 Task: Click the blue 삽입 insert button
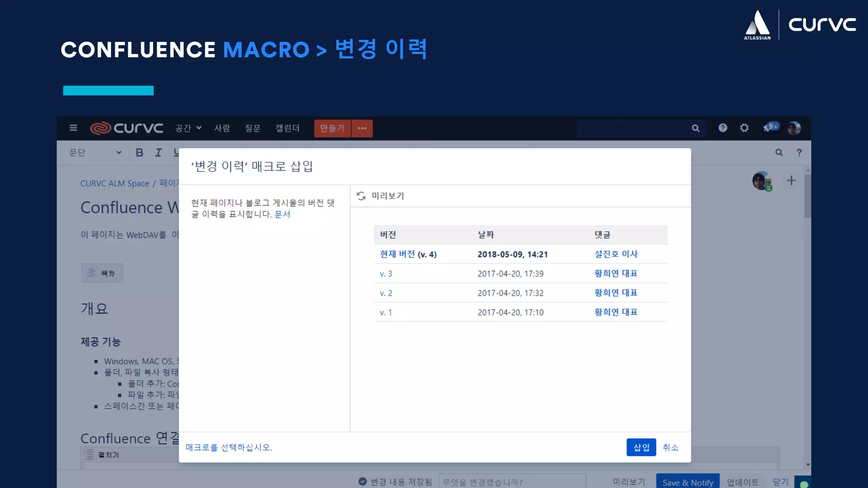pos(641,447)
